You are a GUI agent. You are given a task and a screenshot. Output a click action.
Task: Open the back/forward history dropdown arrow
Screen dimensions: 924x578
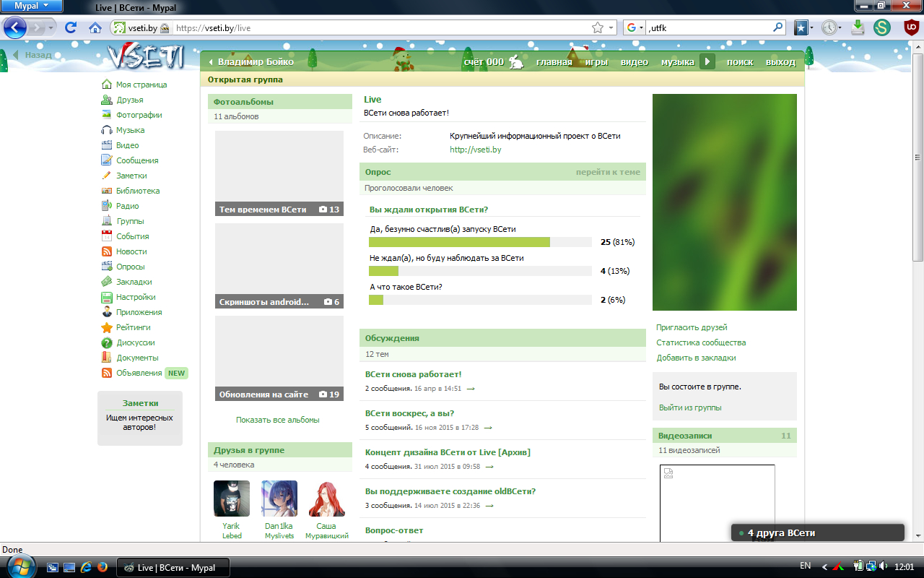click(50, 27)
